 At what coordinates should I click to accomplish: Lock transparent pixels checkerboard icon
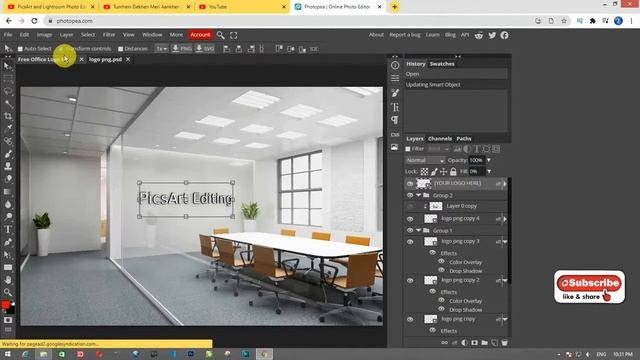coord(424,172)
